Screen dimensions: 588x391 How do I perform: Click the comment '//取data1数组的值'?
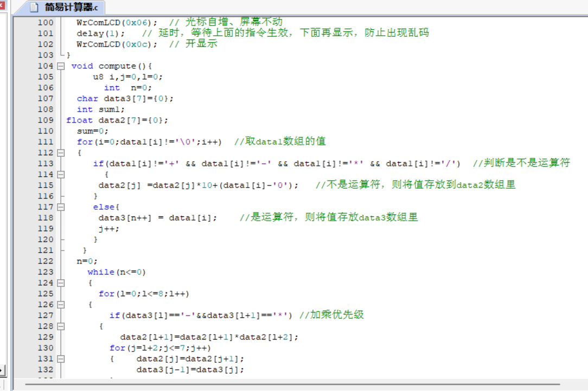[280, 142]
